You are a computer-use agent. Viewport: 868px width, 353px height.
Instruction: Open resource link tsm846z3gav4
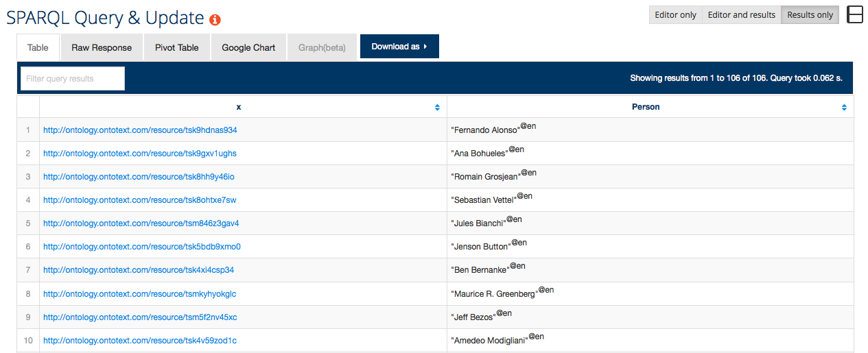point(141,223)
